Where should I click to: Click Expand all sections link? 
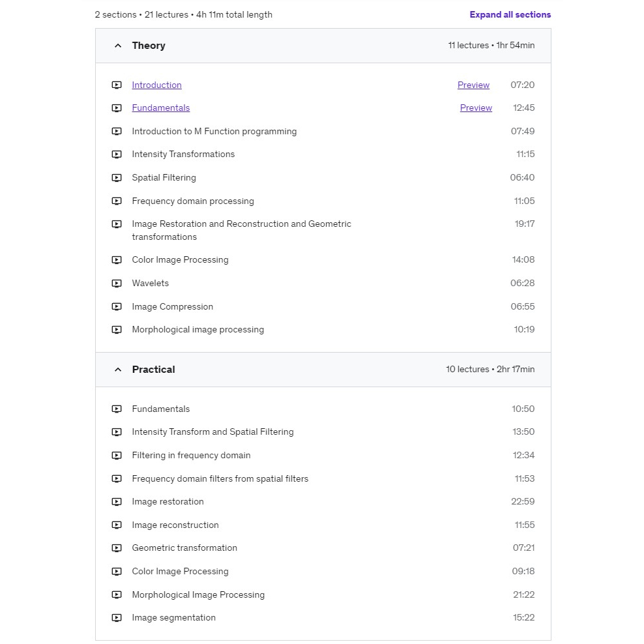tap(510, 14)
